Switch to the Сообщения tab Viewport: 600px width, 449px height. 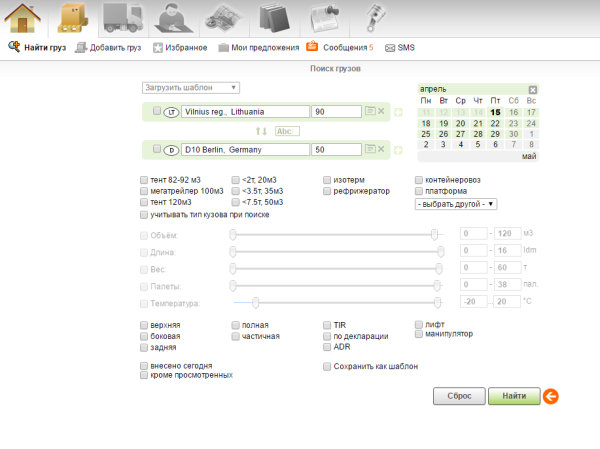340,47
